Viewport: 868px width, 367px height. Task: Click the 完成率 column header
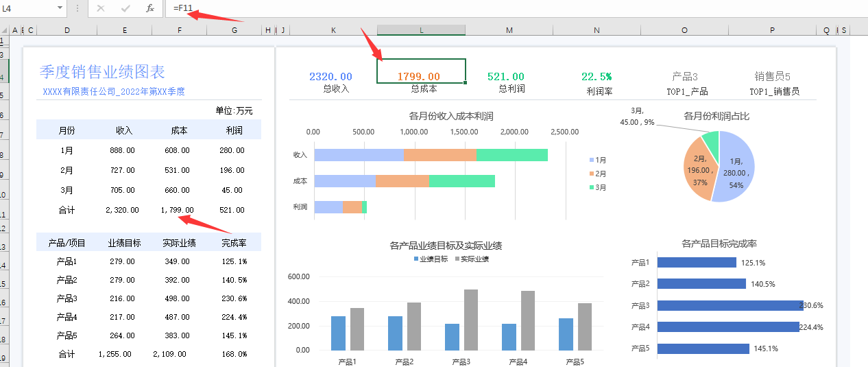[x=234, y=243]
